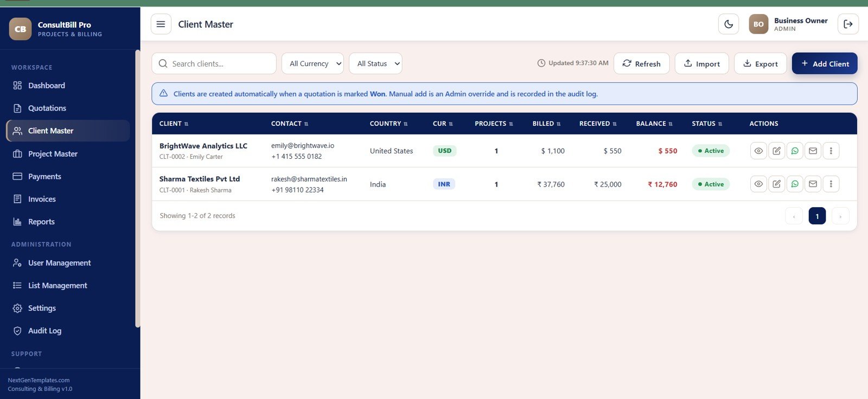Image resolution: width=868 pixels, height=399 pixels.
Task: Click the CB logo in the sidebar
Action: pos(21,29)
